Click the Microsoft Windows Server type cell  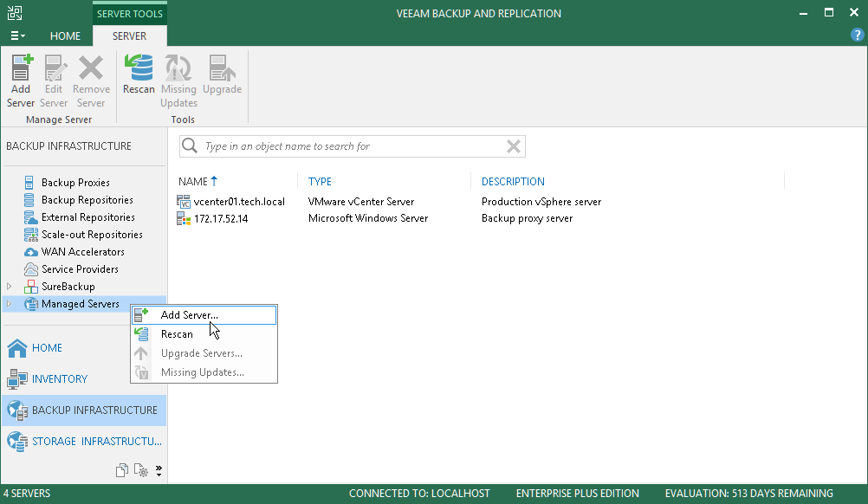point(368,218)
